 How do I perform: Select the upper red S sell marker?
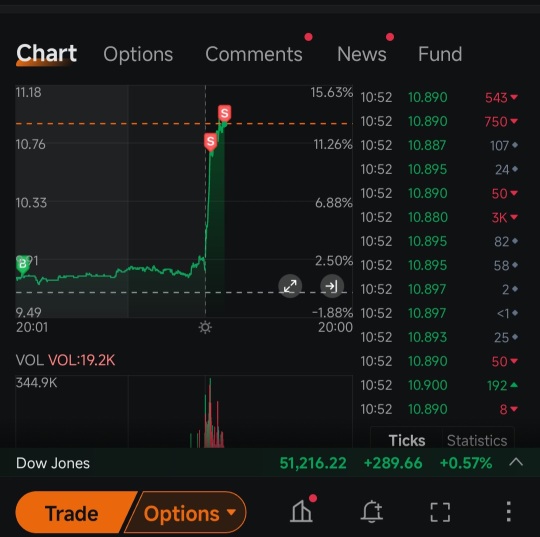(x=225, y=114)
